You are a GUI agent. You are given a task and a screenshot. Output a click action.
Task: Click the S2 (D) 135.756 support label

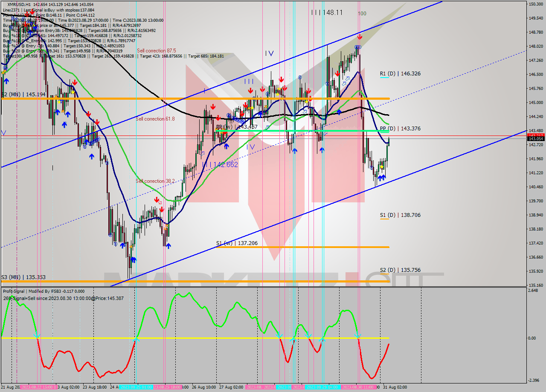click(x=400, y=270)
